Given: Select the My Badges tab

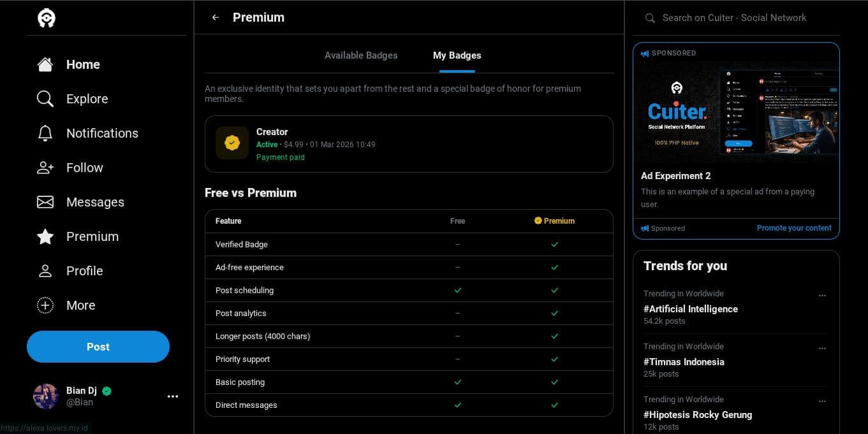Looking at the screenshot, I should click(457, 55).
